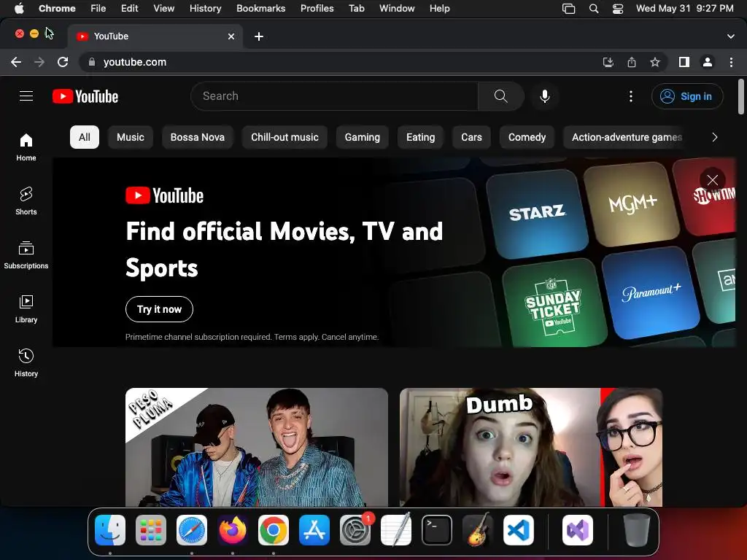Open Chrome three-dot menu

[x=731, y=62]
